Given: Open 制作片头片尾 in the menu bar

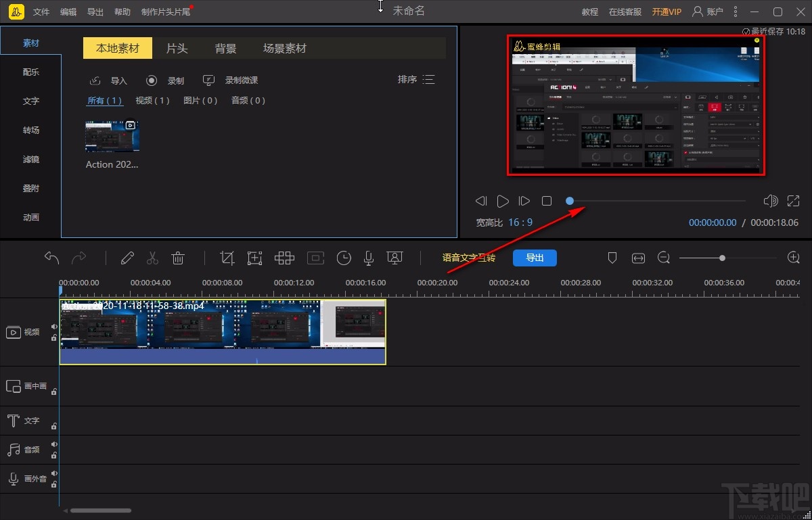Looking at the screenshot, I should click(x=166, y=12).
